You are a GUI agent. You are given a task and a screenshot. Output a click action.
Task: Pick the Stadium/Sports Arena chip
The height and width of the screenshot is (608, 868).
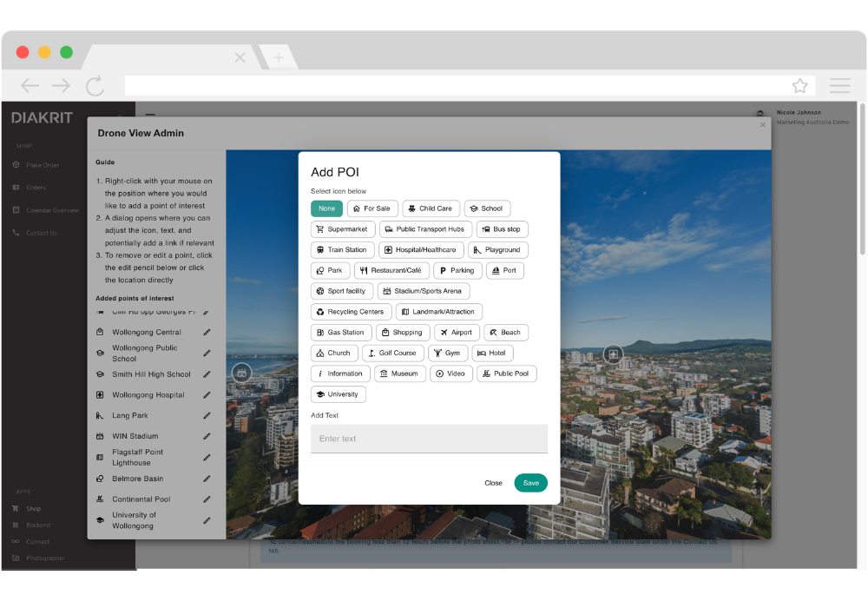(424, 291)
